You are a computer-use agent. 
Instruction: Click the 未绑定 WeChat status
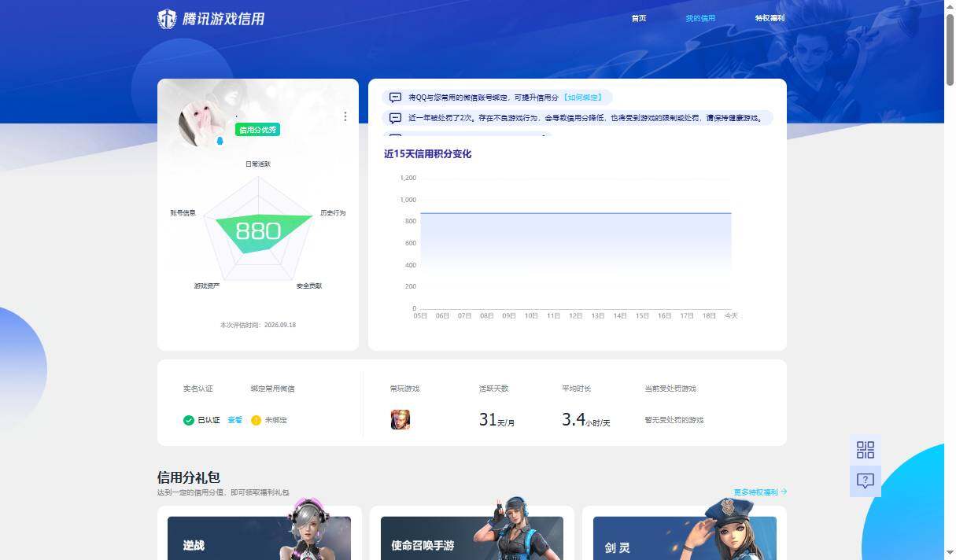(275, 420)
